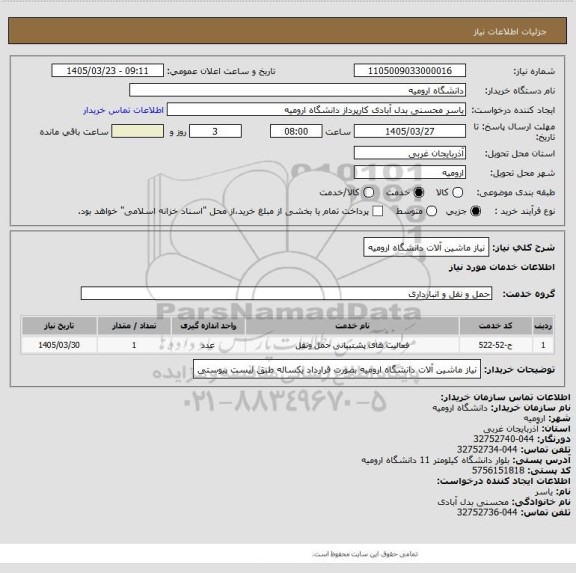576x573 pixels.
Task: Click the واحد اندازه گیری column header
Action: click(x=208, y=326)
